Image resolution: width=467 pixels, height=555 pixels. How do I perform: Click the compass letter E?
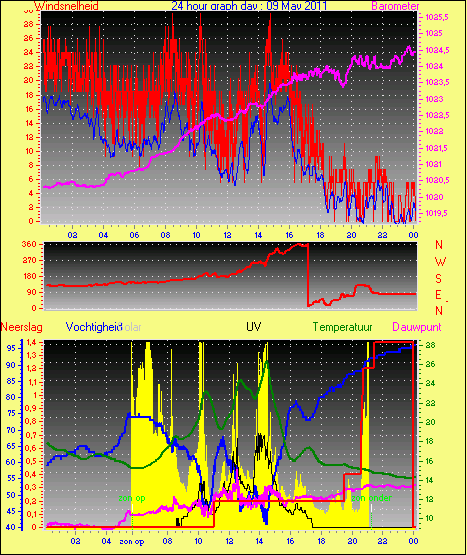439,295
